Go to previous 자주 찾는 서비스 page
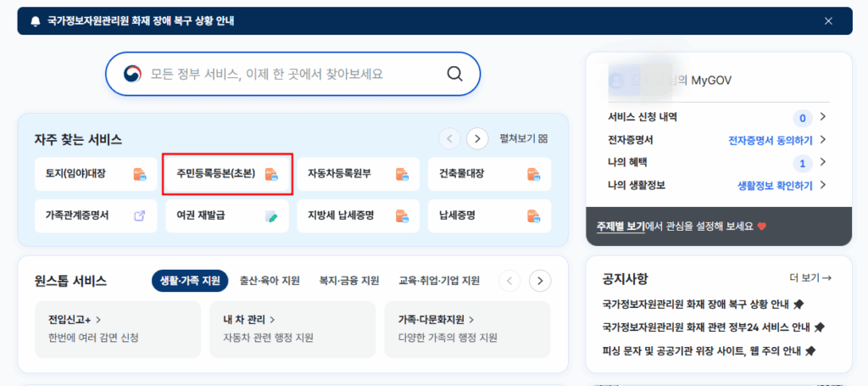The height and width of the screenshot is (386, 868). click(449, 138)
